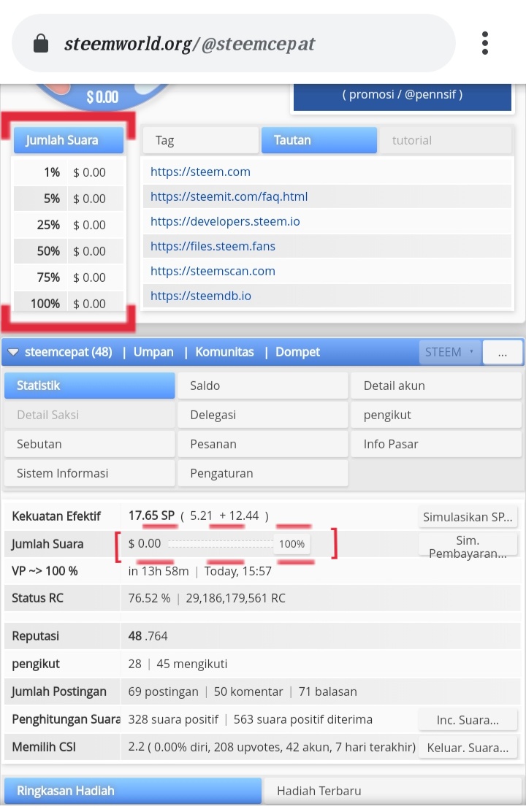Click the steemcepat (48) account name
The width and height of the screenshot is (526, 812).
pos(69,352)
